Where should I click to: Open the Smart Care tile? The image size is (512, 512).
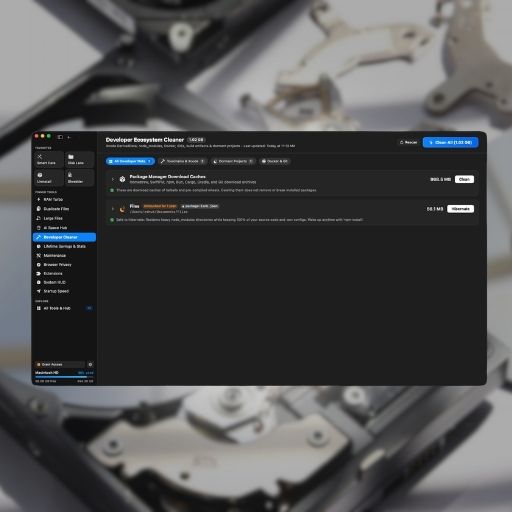point(48,159)
